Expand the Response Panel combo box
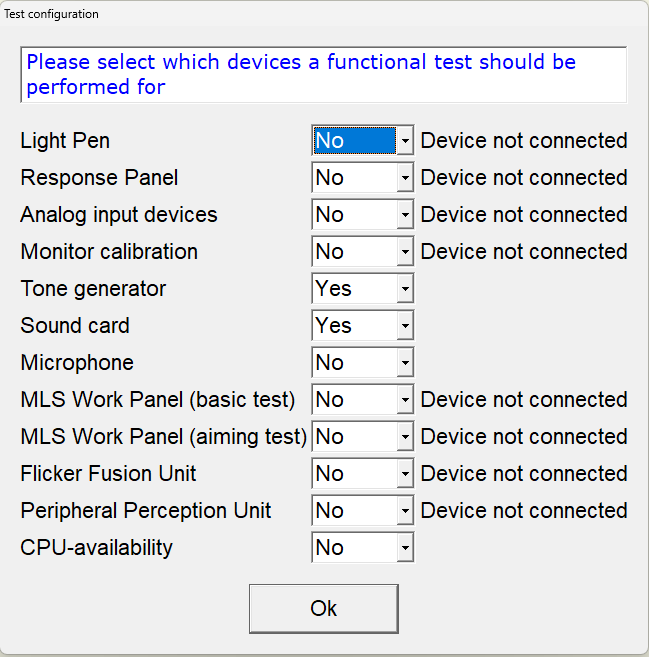This screenshot has width=649, height=657. 405,178
